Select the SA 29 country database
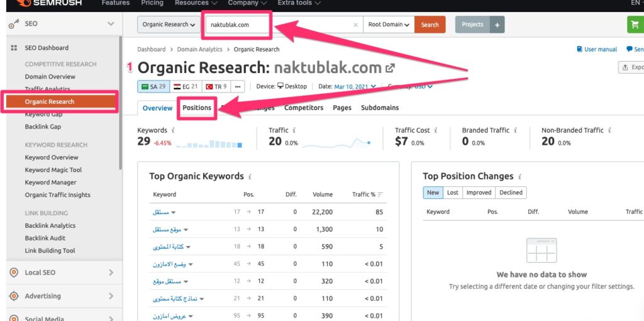Viewport: 644px width, 321px height. 153,86
